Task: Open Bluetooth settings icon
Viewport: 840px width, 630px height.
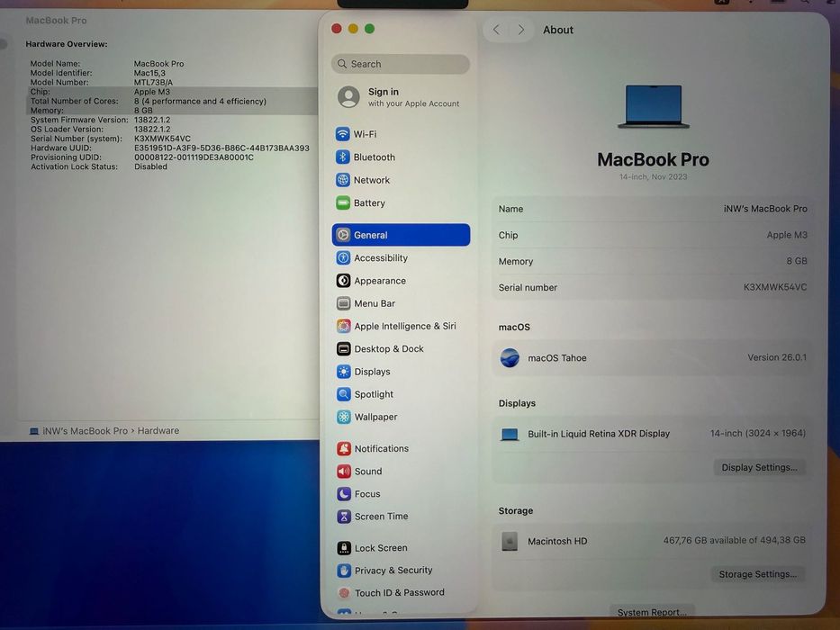Action: pyautogui.click(x=343, y=157)
